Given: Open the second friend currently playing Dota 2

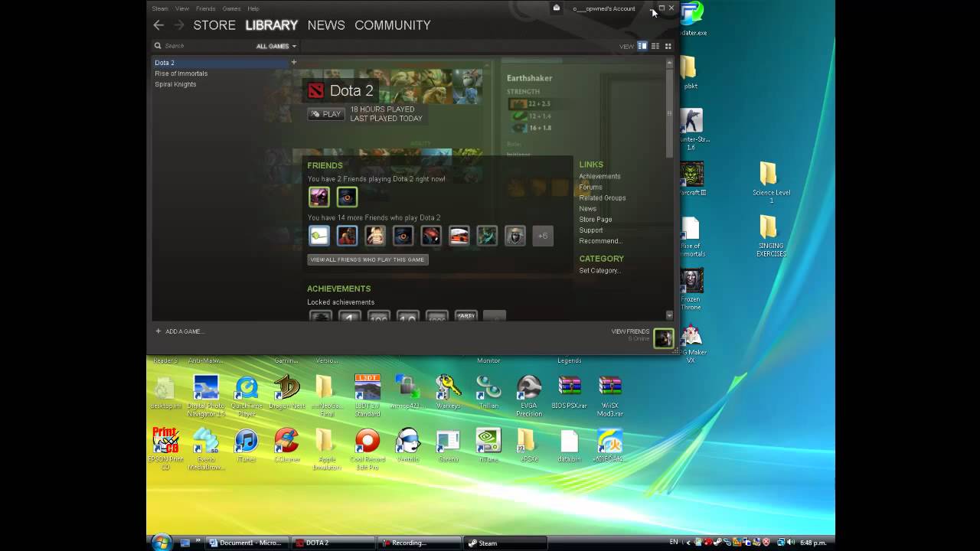Looking at the screenshot, I should pyautogui.click(x=347, y=197).
